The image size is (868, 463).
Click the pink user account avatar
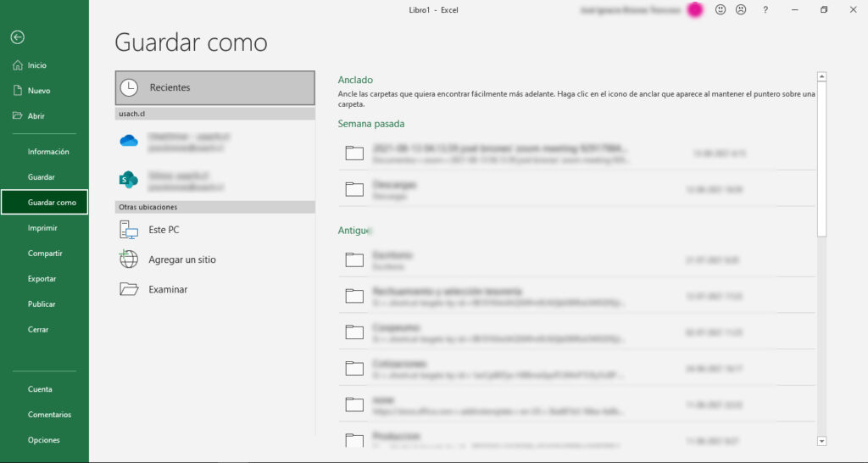pos(695,10)
